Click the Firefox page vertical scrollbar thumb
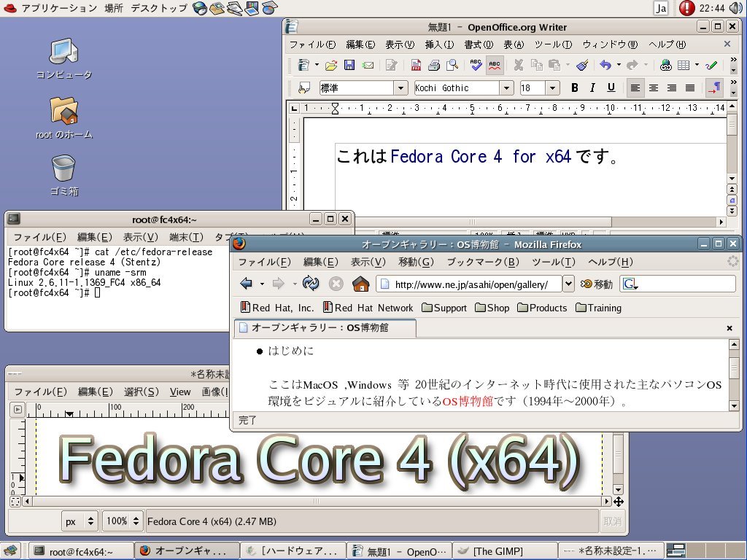This screenshot has height=560, width=747. pyautogui.click(x=734, y=367)
